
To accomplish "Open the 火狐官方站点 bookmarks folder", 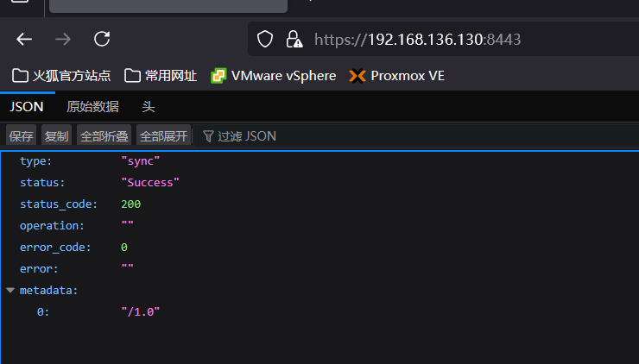I will [x=61, y=76].
